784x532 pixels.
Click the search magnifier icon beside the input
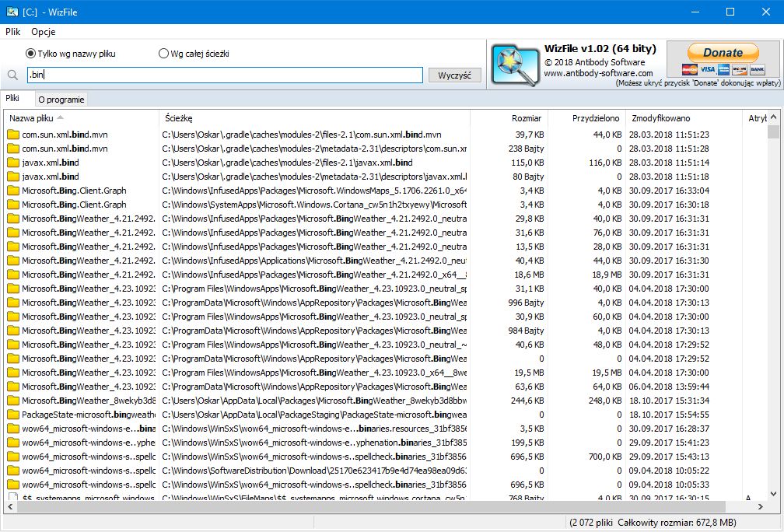coord(13,75)
